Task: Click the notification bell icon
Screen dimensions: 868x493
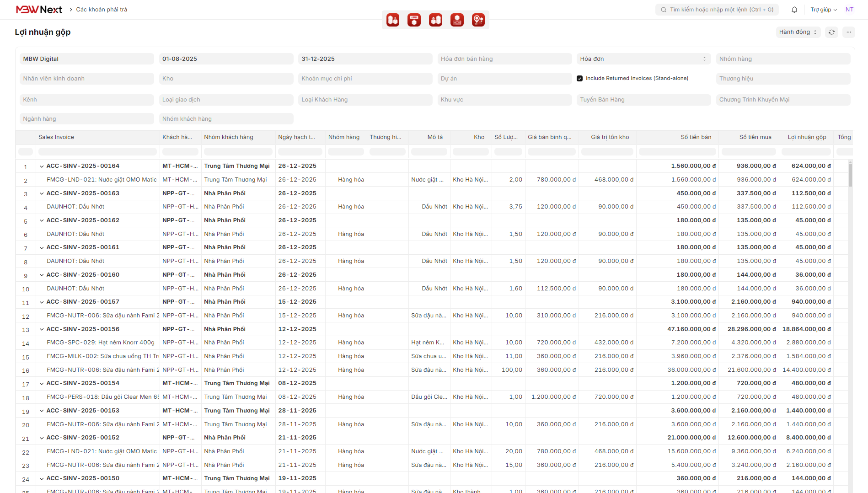Action: (794, 10)
